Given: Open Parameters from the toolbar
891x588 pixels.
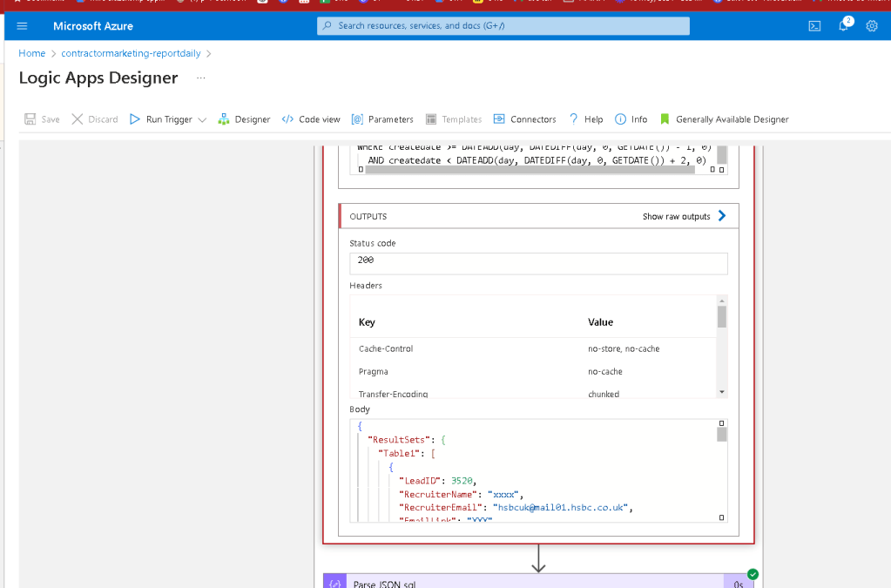Looking at the screenshot, I should click(x=382, y=119).
